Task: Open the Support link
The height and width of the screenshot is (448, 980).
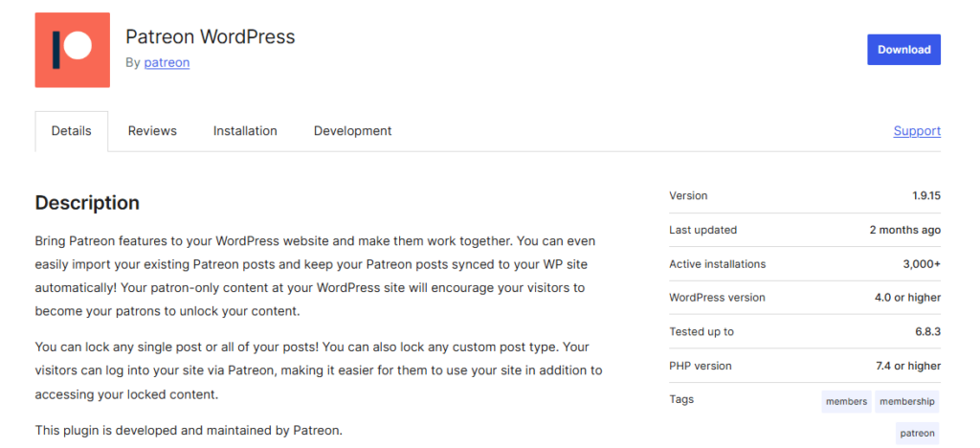Action: pyautogui.click(x=917, y=131)
